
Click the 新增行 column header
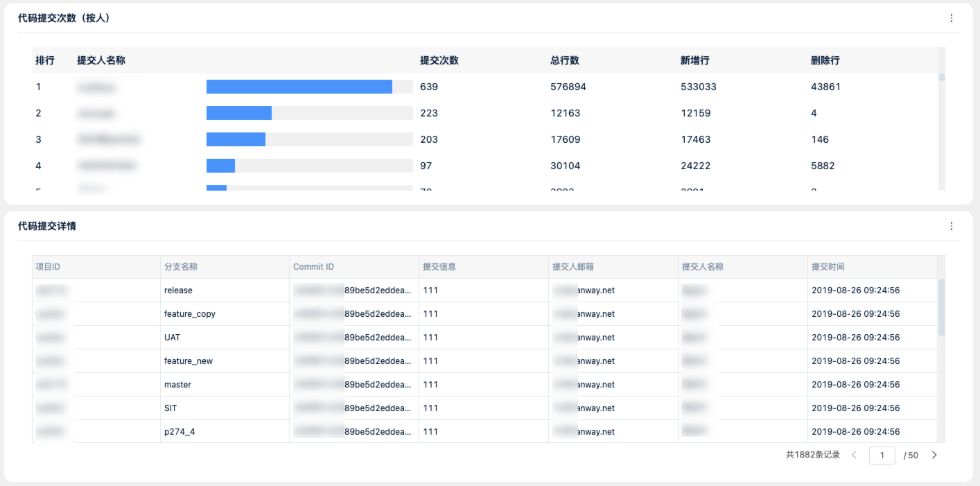click(695, 60)
